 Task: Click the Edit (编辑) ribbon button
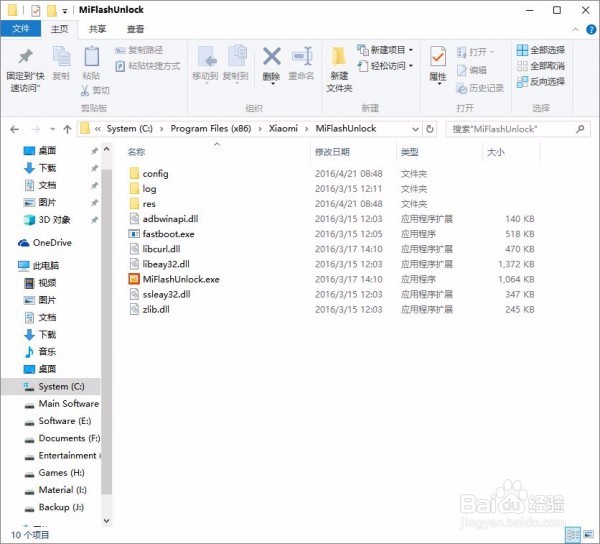point(471,70)
